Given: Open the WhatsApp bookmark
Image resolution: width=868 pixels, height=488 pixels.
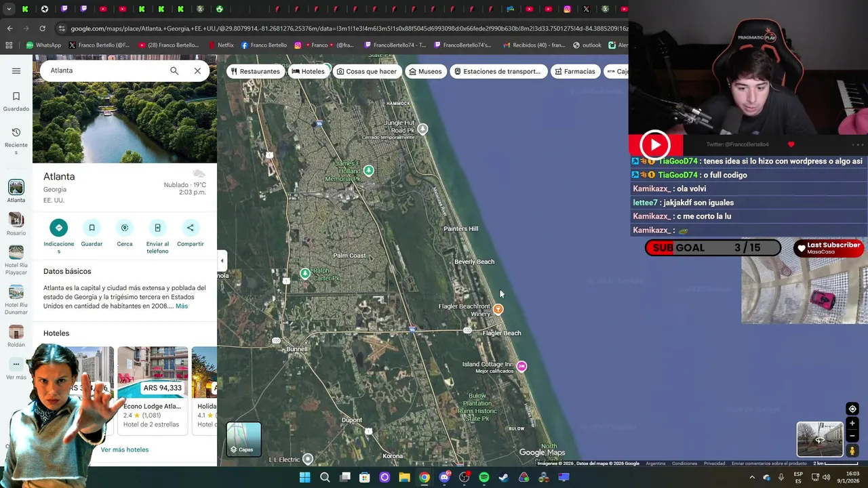Looking at the screenshot, I should coord(43,45).
